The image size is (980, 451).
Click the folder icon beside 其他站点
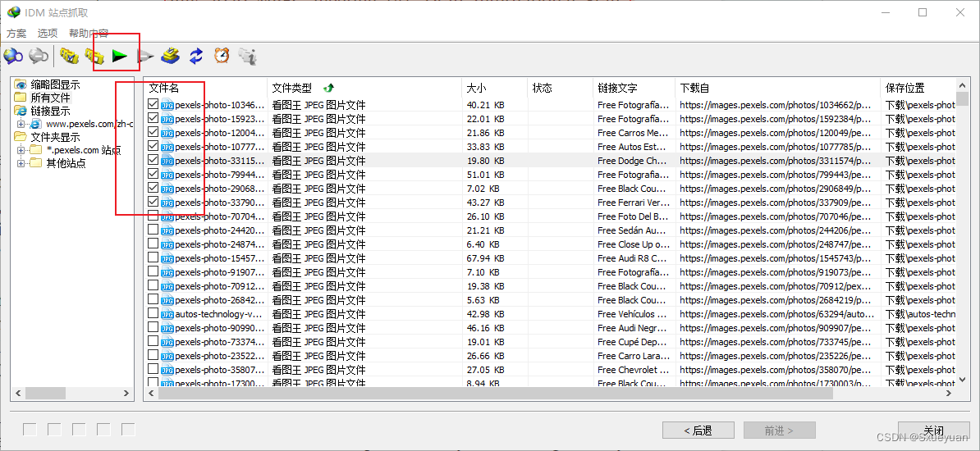35,163
